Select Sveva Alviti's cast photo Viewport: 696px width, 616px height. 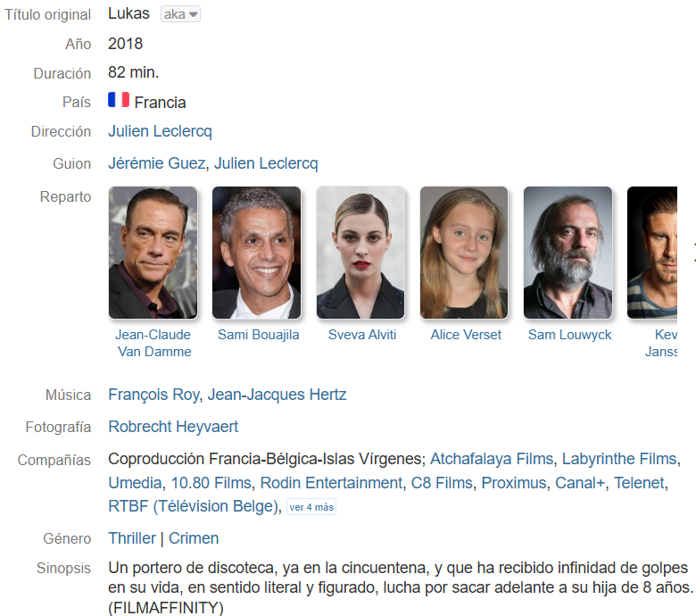(x=360, y=253)
